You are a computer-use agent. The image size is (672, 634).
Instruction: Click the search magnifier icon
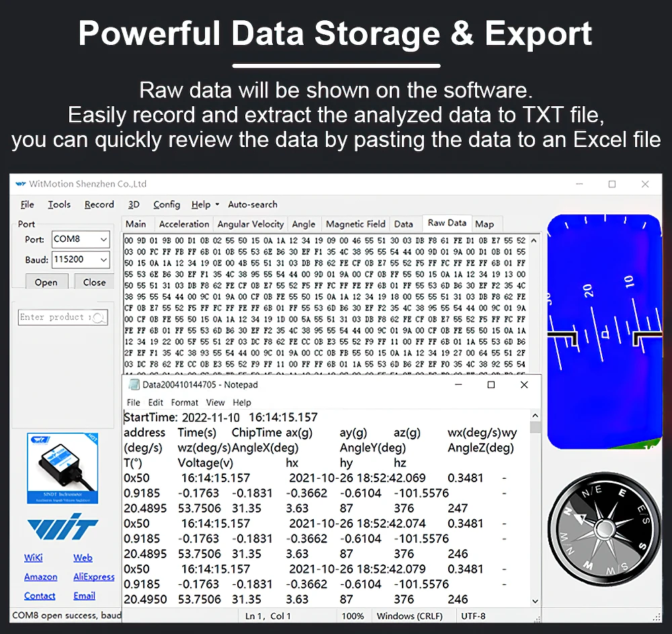click(x=99, y=318)
